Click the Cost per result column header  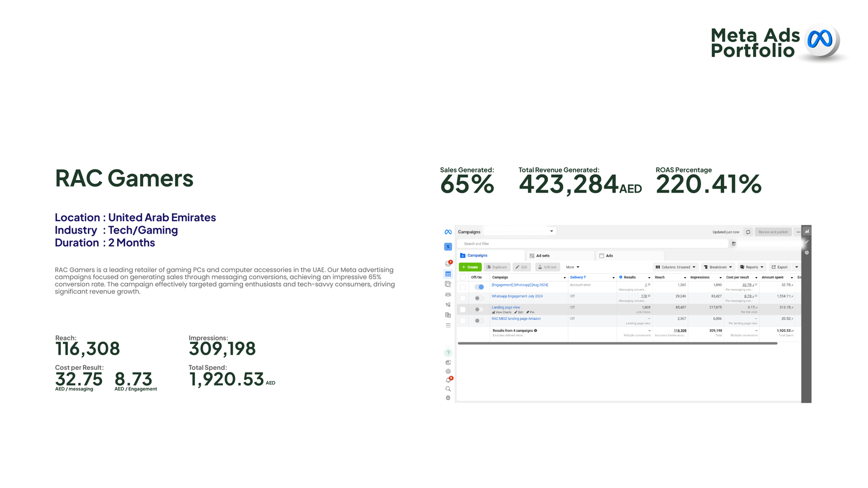pyautogui.click(x=737, y=277)
